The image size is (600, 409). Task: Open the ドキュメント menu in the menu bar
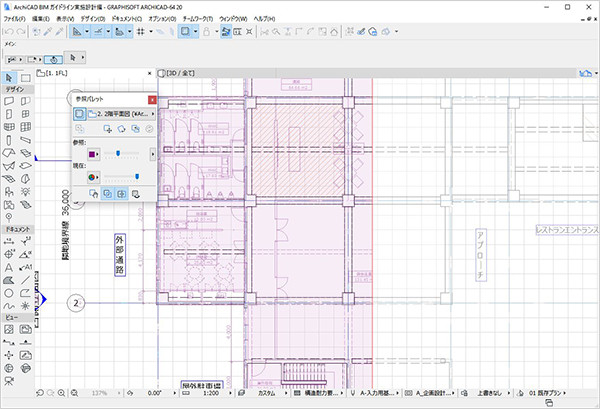tap(127, 18)
